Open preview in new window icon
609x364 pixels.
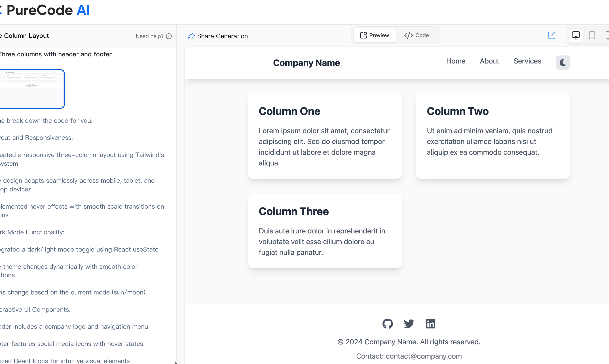click(x=552, y=35)
